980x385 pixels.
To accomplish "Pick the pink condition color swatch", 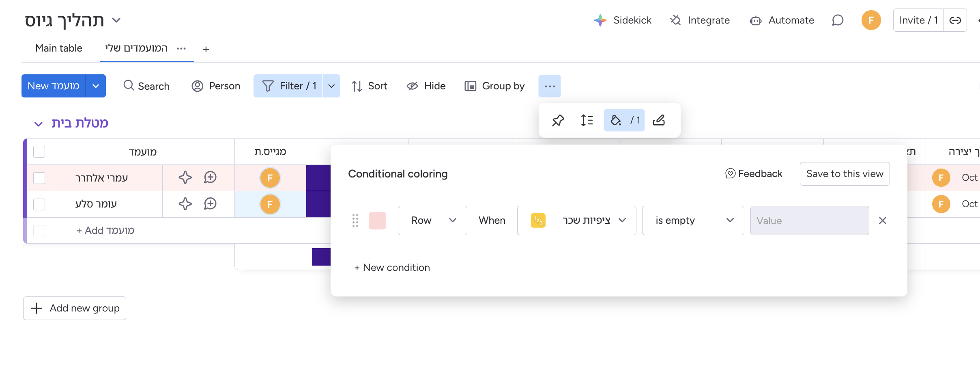I will (x=377, y=220).
